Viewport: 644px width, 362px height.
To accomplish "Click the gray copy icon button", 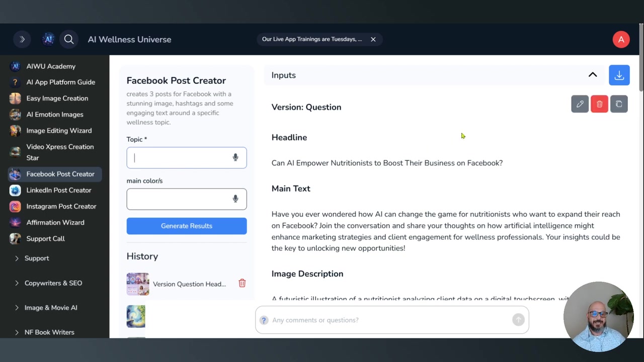I will pos(619,104).
